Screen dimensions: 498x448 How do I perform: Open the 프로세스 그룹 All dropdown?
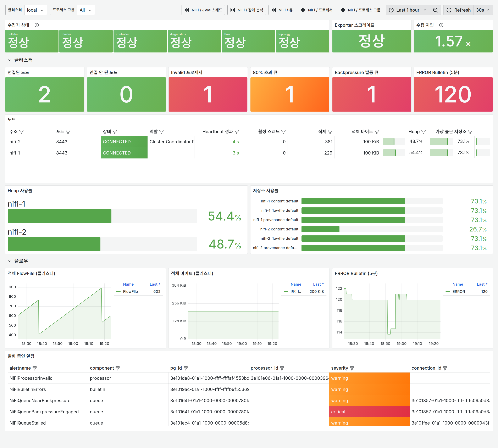[x=86, y=10]
